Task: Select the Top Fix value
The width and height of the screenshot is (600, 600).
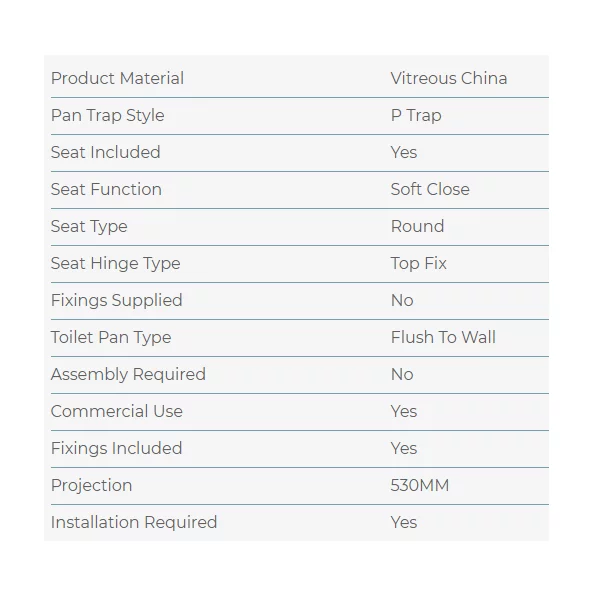Action: tap(418, 263)
